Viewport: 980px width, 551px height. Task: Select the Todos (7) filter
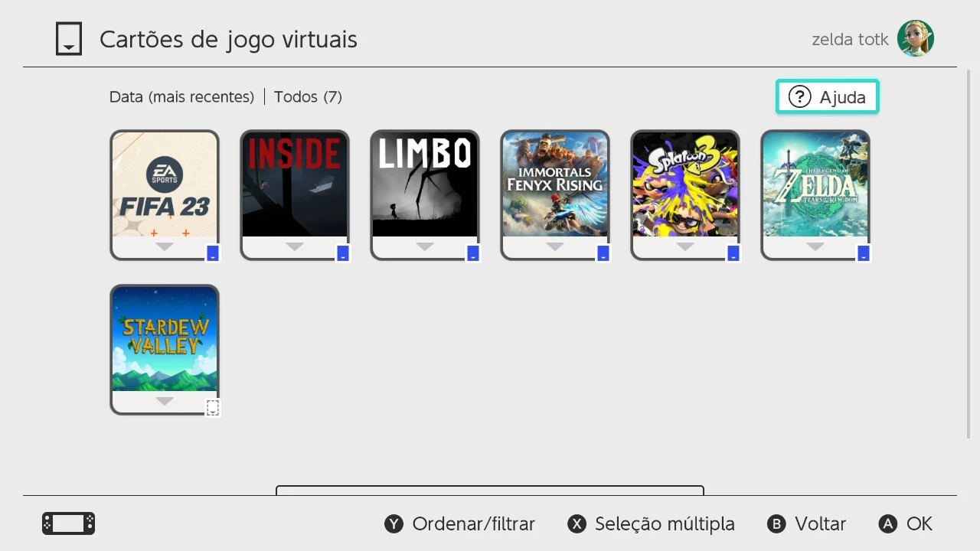308,97
